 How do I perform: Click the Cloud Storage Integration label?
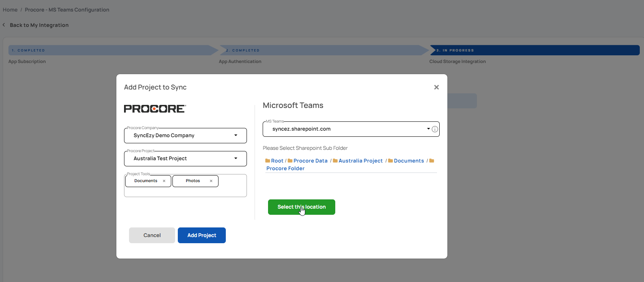click(457, 61)
